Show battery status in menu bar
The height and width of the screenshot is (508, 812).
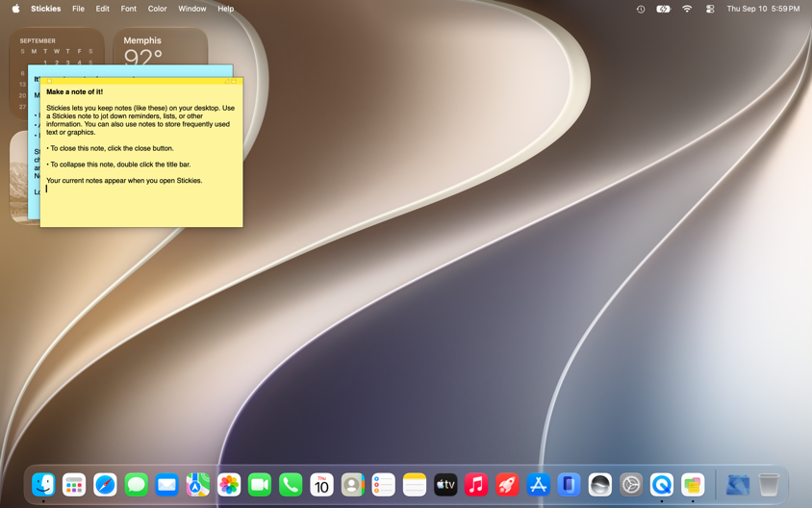pos(664,9)
